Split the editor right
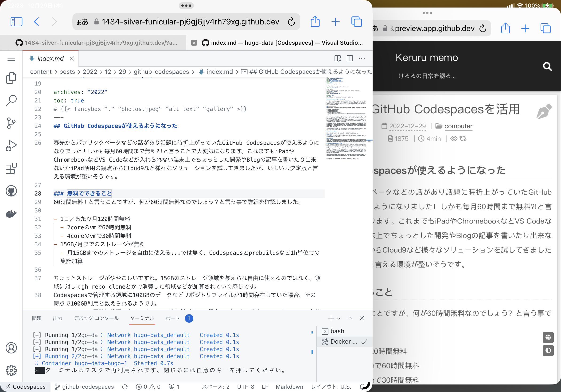 350,59
